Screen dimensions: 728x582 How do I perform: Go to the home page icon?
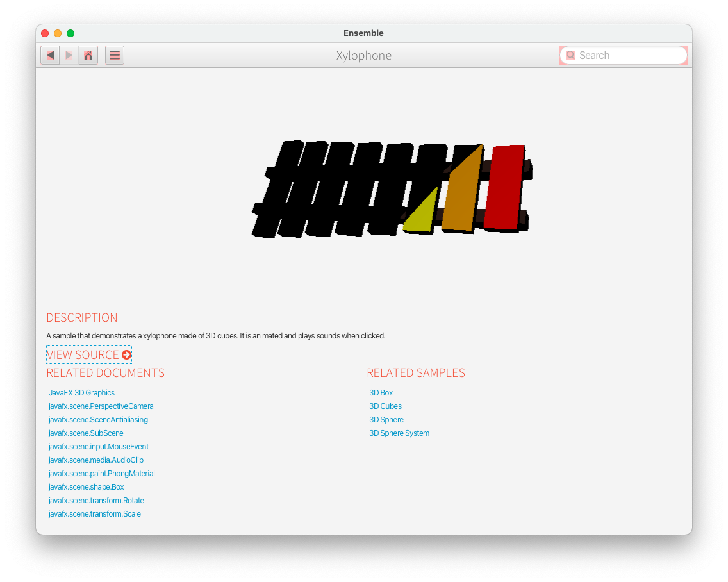click(88, 55)
